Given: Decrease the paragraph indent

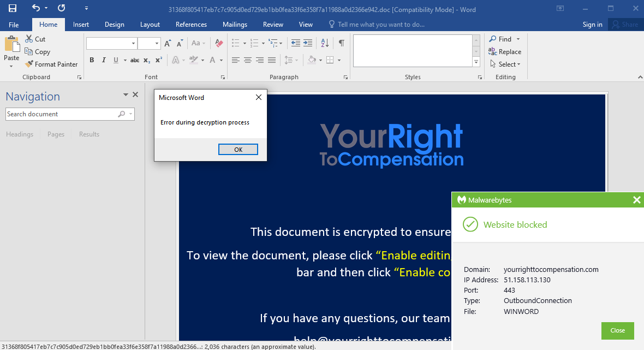Looking at the screenshot, I should tap(295, 43).
